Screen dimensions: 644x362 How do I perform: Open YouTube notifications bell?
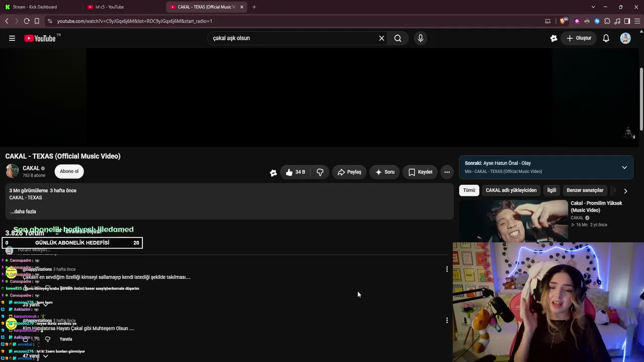(606, 38)
